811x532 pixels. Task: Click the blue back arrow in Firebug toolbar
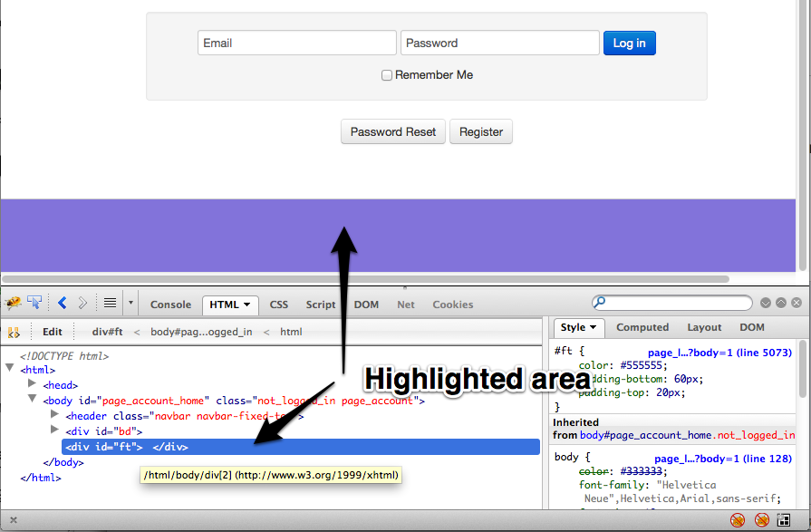[x=62, y=303]
